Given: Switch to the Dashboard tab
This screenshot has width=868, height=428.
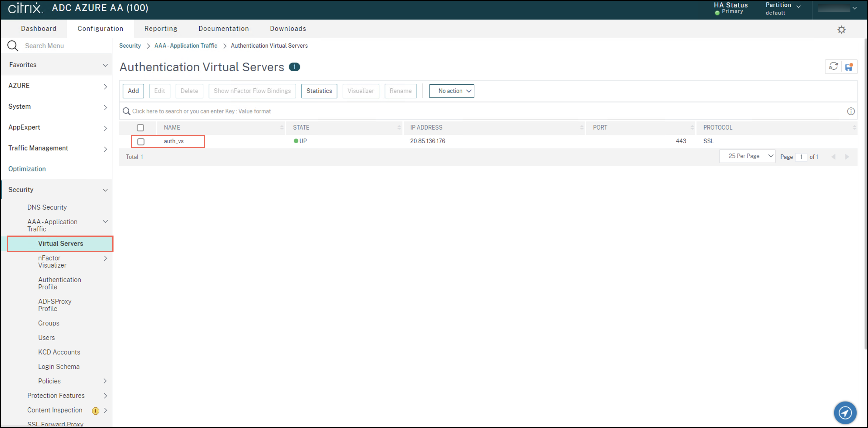Looking at the screenshot, I should click(x=39, y=29).
